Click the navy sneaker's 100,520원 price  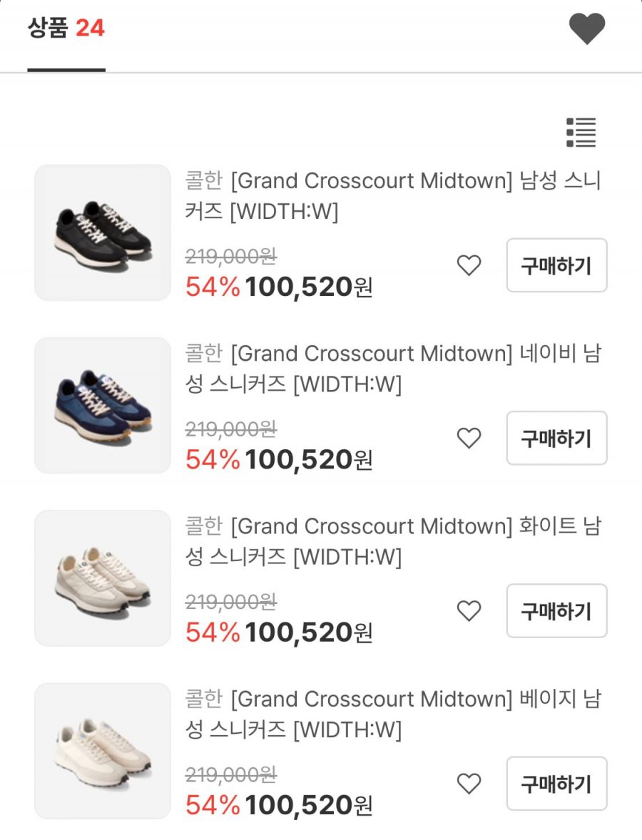(x=309, y=460)
